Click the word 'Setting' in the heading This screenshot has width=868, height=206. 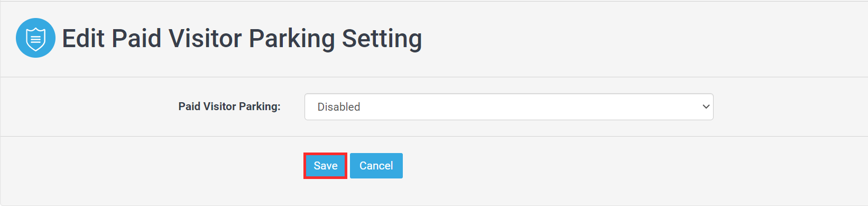(x=382, y=39)
